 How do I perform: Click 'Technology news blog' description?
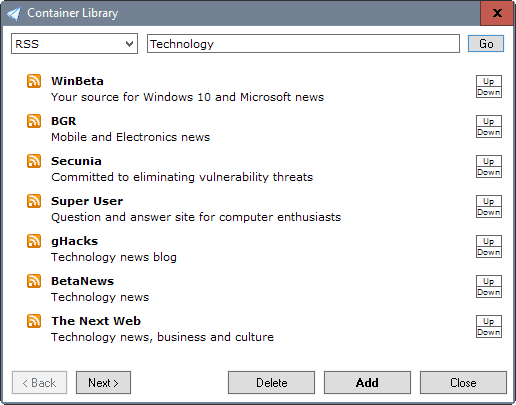[114, 257]
